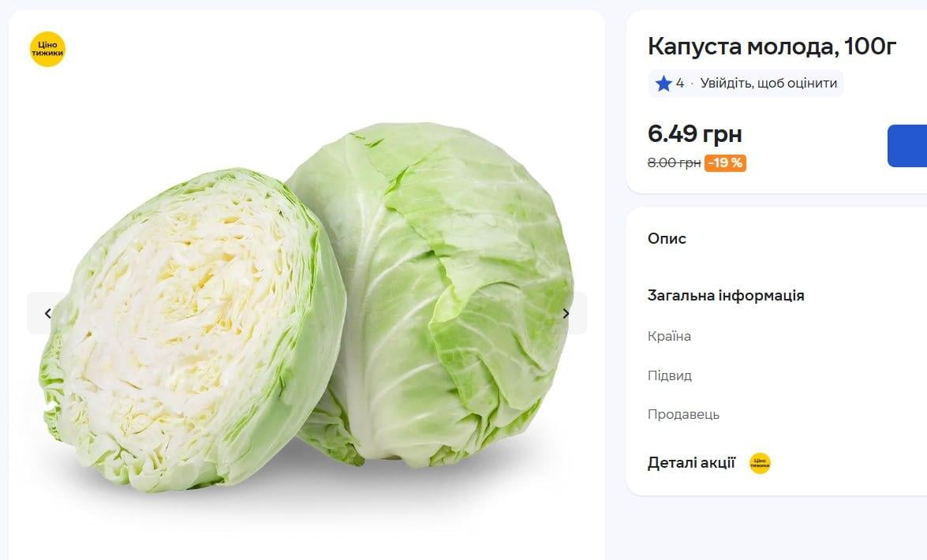This screenshot has height=560, width=927.
Task: Click the Країна information row
Action: [x=669, y=336]
